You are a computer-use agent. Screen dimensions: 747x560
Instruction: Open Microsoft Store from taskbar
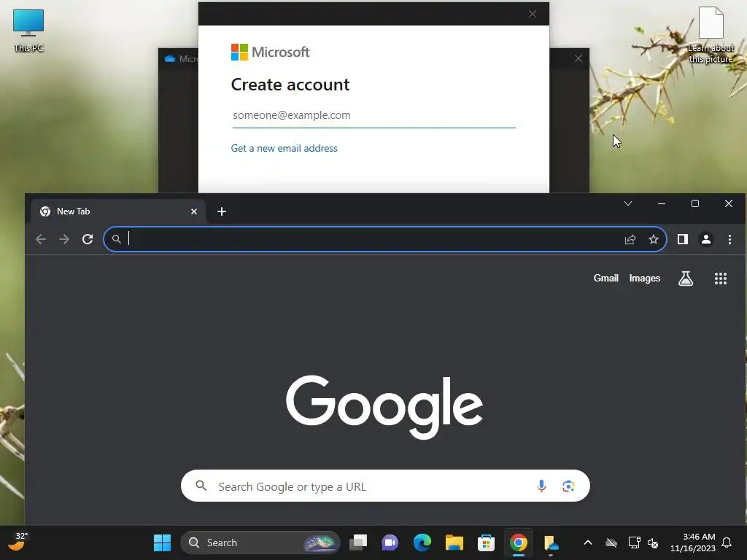click(486, 542)
